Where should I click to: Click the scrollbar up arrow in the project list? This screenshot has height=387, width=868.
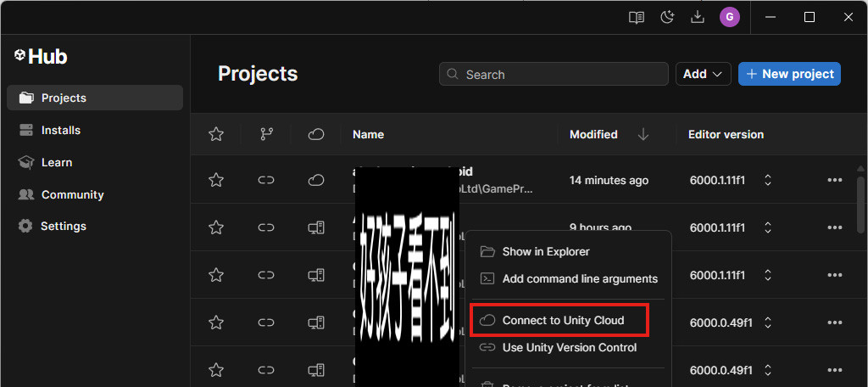[x=860, y=168]
